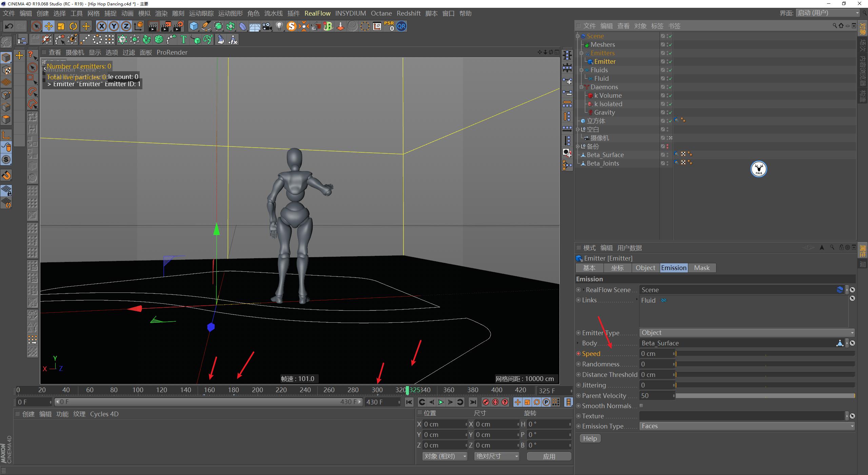The width and height of the screenshot is (868, 475).
Task: Click the Undo icon in the toolbar
Action: pos(8,26)
